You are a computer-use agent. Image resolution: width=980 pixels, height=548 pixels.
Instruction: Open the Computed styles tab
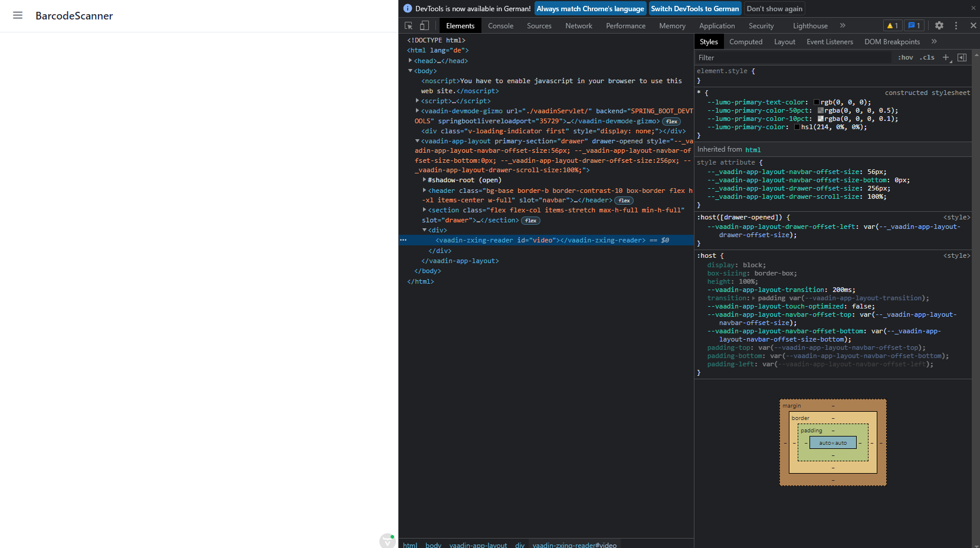(x=746, y=42)
